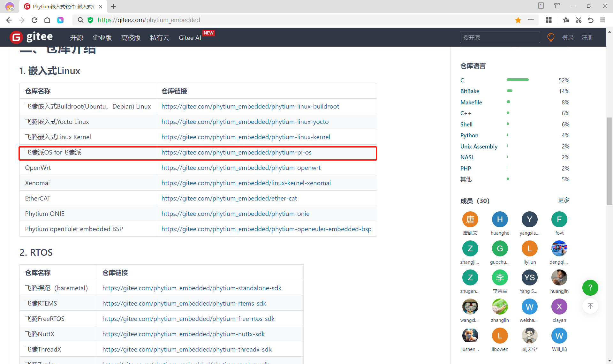Screen dimensions: 613x364
Task: Click the 登录 login link
Action: pos(568,38)
